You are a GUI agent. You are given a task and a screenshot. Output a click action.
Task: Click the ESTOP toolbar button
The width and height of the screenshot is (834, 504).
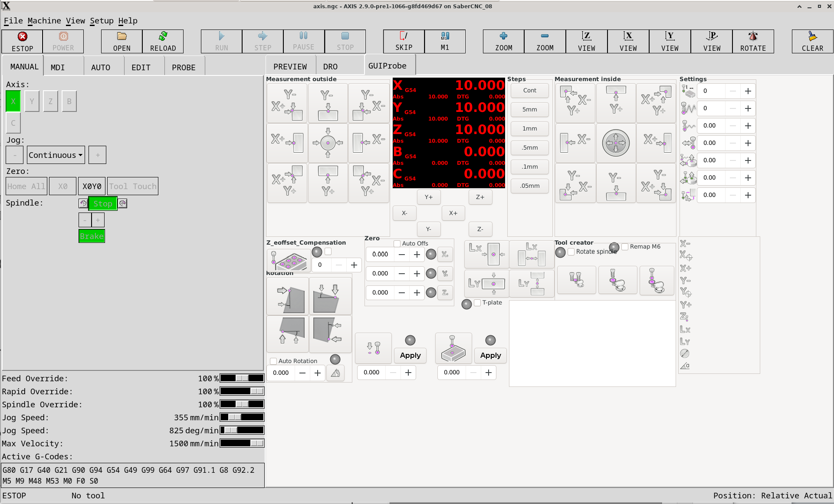[x=22, y=42]
